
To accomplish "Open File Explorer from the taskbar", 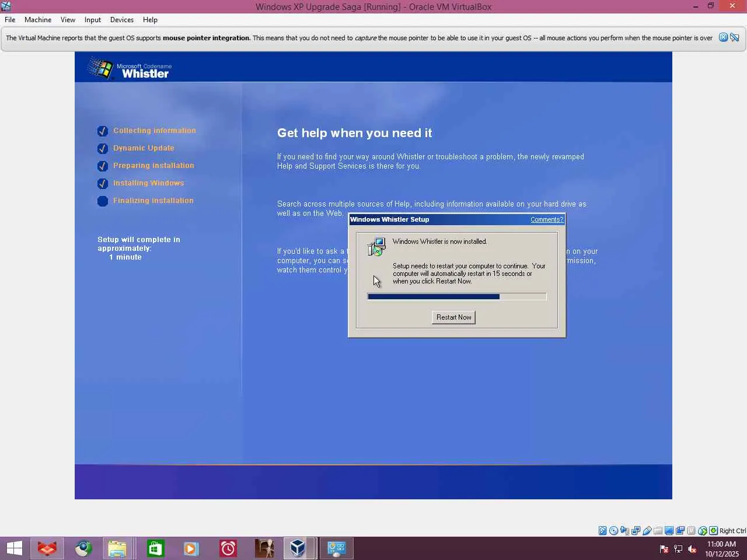I will (117, 548).
